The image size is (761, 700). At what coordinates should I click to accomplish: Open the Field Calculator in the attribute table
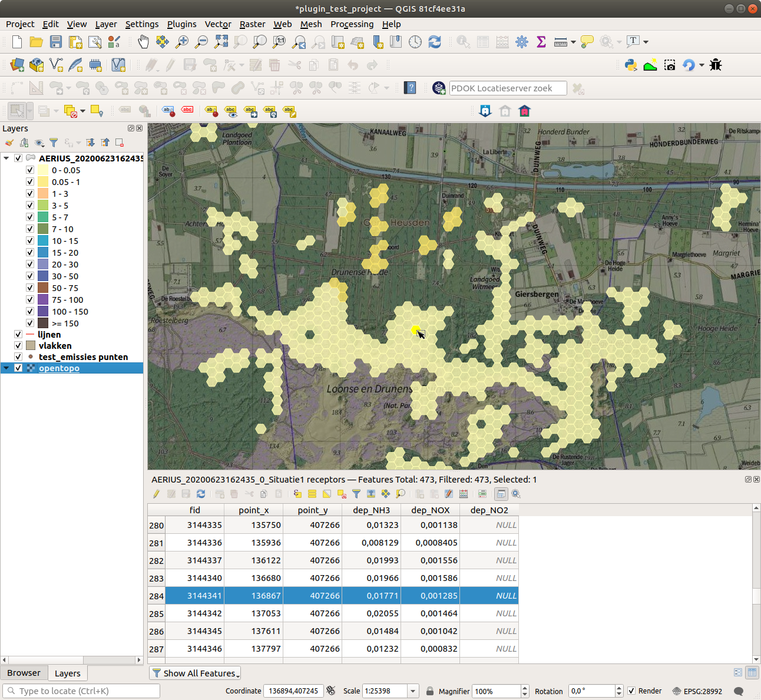click(x=465, y=494)
